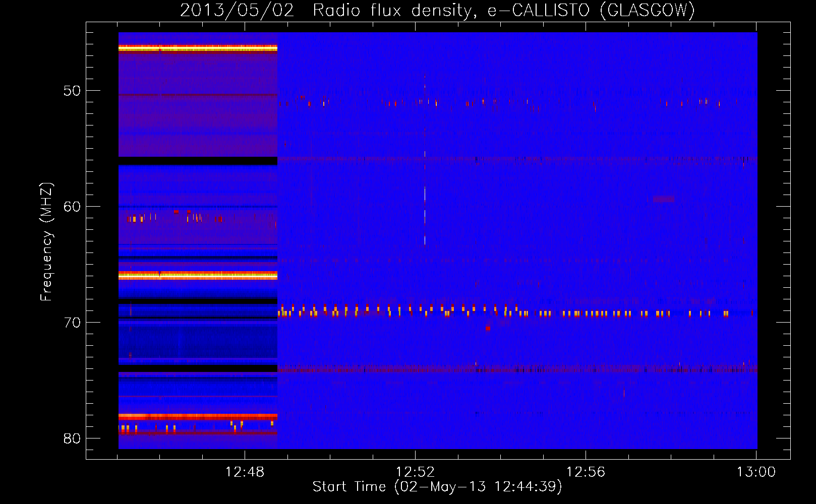This screenshot has width=816, height=504.
Task: Click the faint purple patch near 60 MHz after 12:56
Action: pos(664,199)
